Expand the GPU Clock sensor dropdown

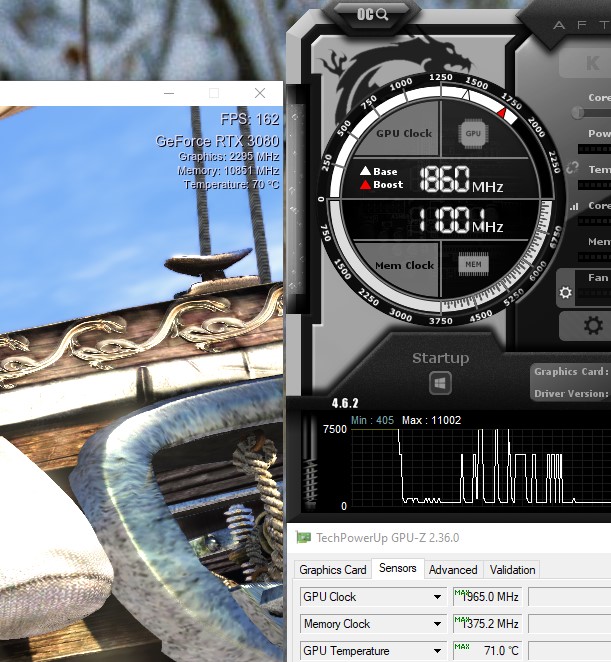tap(437, 597)
